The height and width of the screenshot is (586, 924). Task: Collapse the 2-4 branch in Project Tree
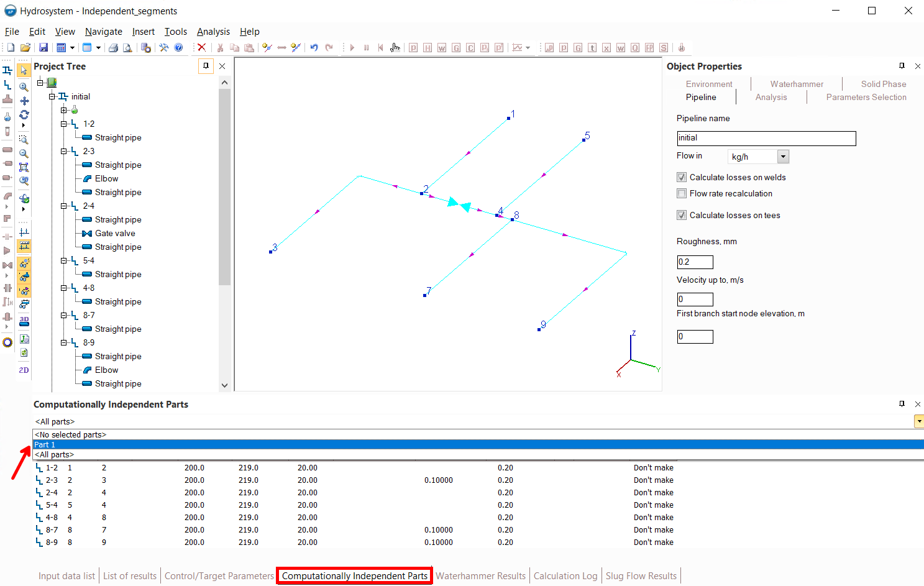pos(64,206)
